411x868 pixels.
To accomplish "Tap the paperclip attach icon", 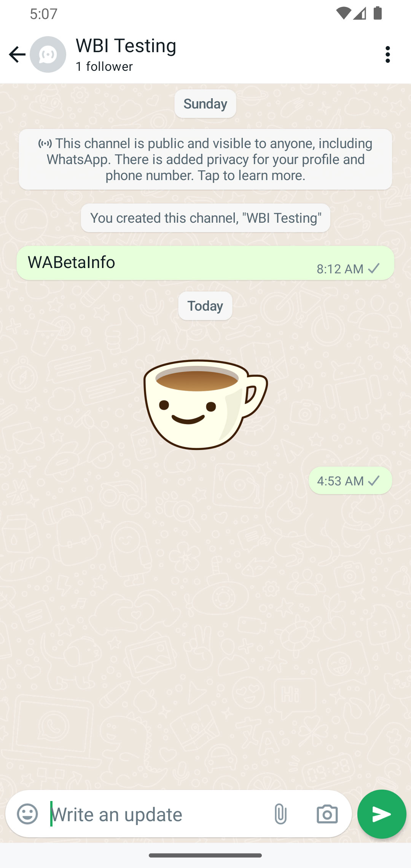I will pos(280,814).
